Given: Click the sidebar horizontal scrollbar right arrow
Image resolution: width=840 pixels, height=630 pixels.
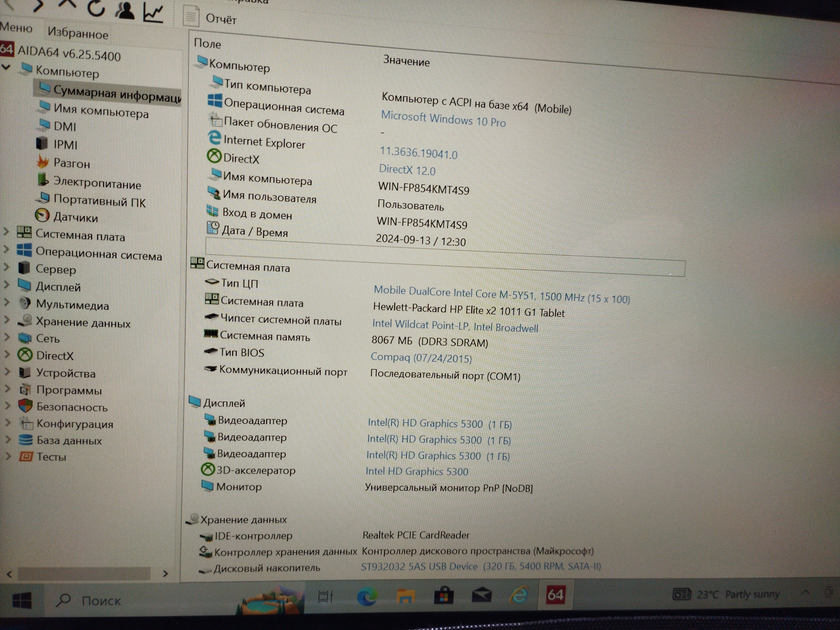Looking at the screenshot, I should click(x=165, y=573).
